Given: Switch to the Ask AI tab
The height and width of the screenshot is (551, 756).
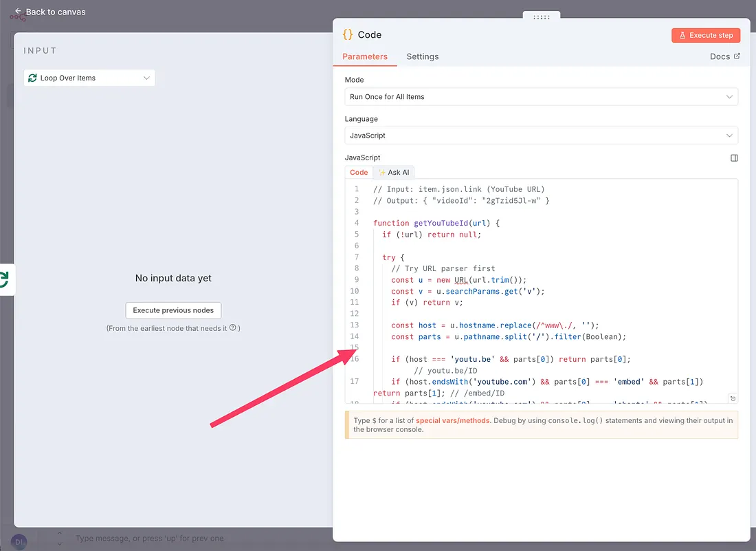Looking at the screenshot, I should coord(394,173).
